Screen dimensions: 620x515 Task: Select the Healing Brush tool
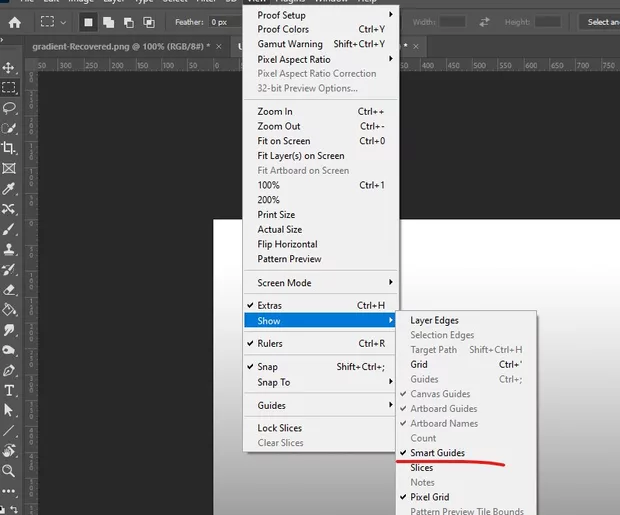pyautogui.click(x=9, y=209)
